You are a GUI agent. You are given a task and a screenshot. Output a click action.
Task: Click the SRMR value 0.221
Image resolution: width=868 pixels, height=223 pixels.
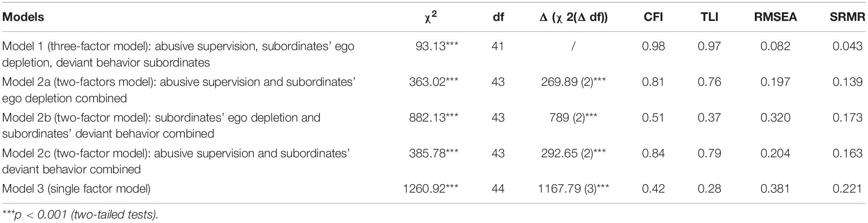pos(847,189)
